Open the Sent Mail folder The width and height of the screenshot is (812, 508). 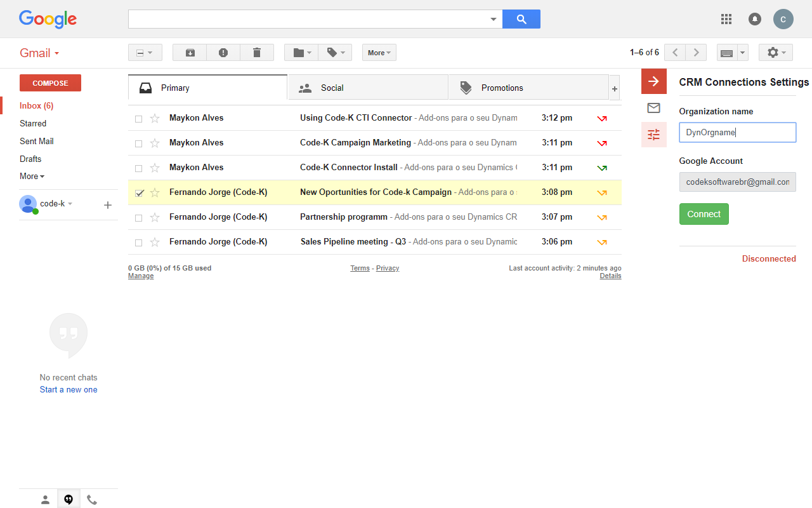pos(37,141)
